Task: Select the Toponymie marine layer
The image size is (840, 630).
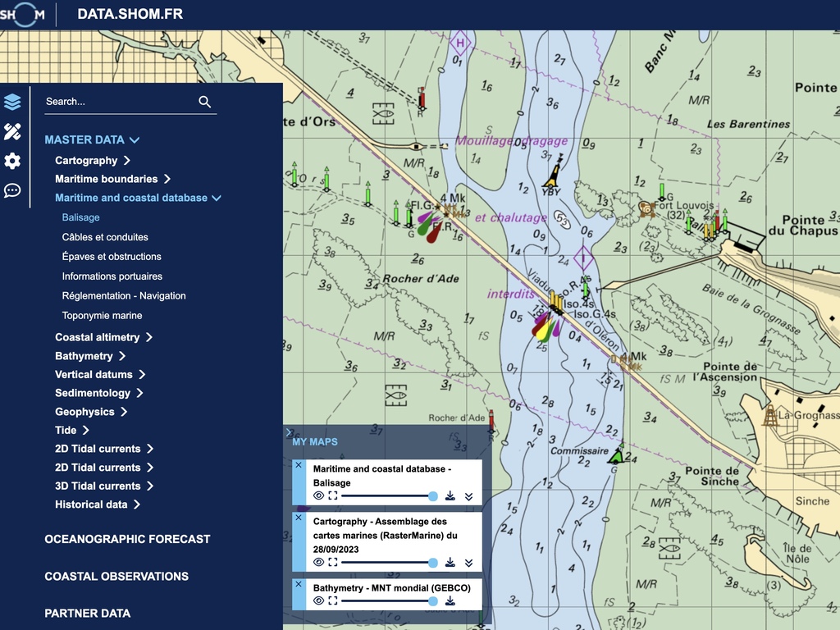Action: coord(102,316)
